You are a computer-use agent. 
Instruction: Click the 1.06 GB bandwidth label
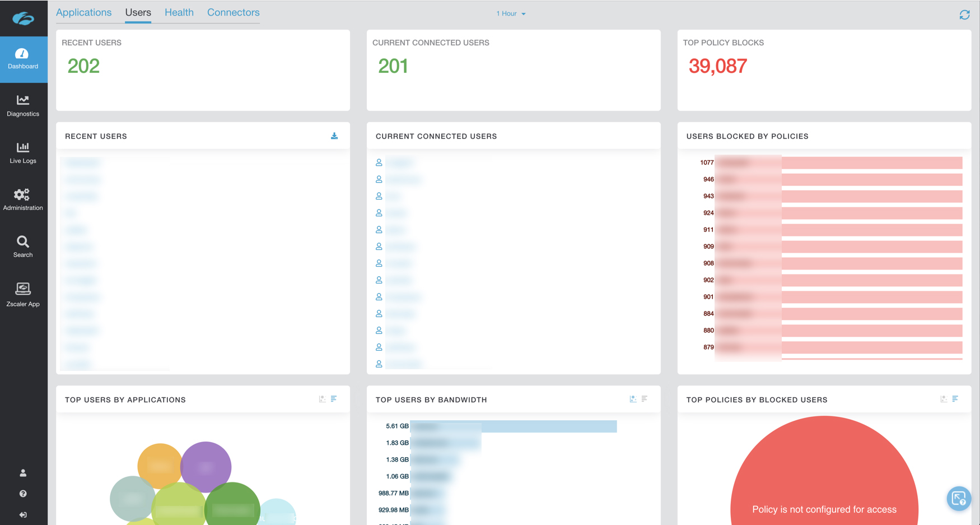(x=397, y=477)
